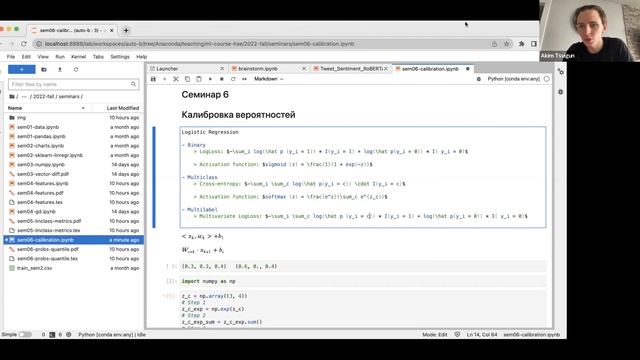Open a new browser tab

tap(126, 31)
